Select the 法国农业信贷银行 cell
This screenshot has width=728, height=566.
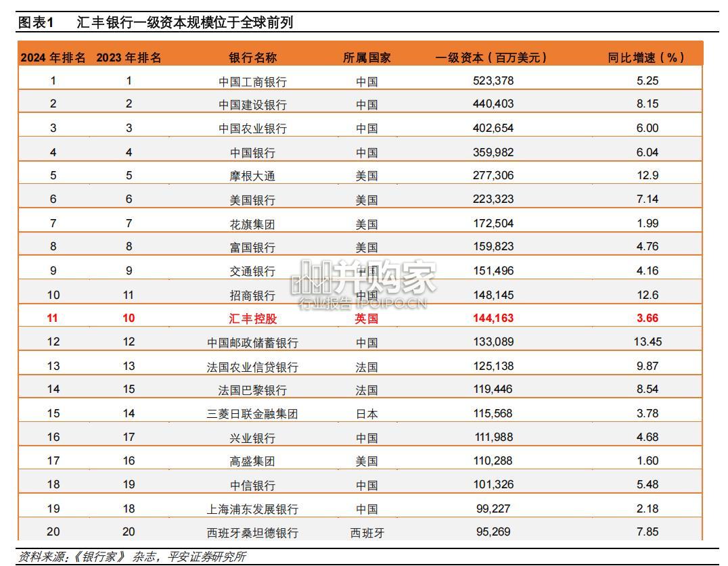point(252,367)
